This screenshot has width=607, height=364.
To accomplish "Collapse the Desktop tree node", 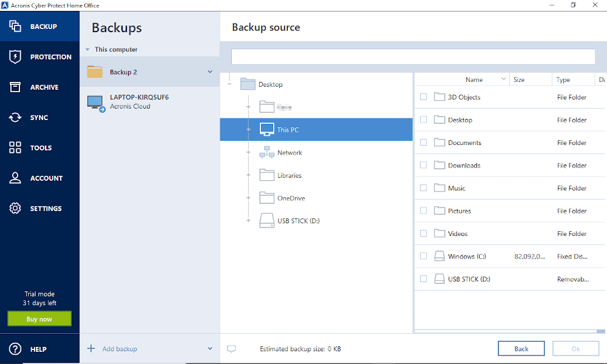I will [x=229, y=84].
